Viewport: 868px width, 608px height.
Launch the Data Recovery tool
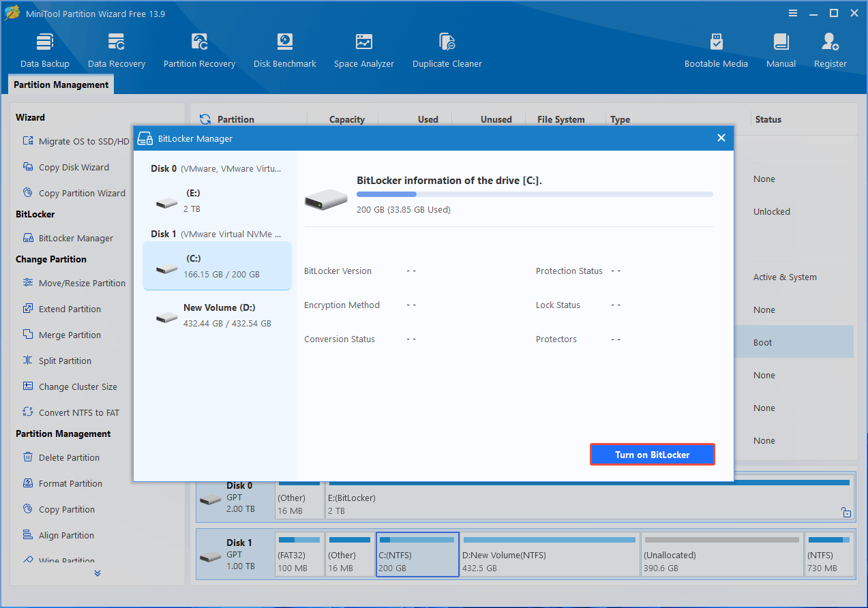point(117,50)
